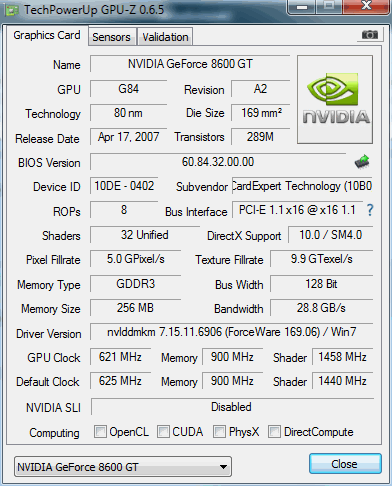The height and width of the screenshot is (486, 392).
Task: Click the camera screenshot icon
Action: (x=370, y=34)
